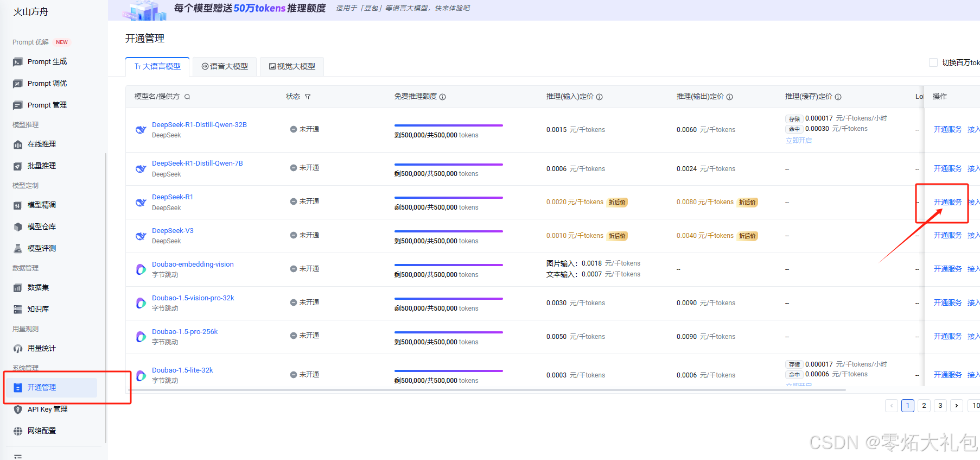Open the Doubao-1.5-vision-pro-32k model link
This screenshot has width=980, height=460.
pos(193,298)
